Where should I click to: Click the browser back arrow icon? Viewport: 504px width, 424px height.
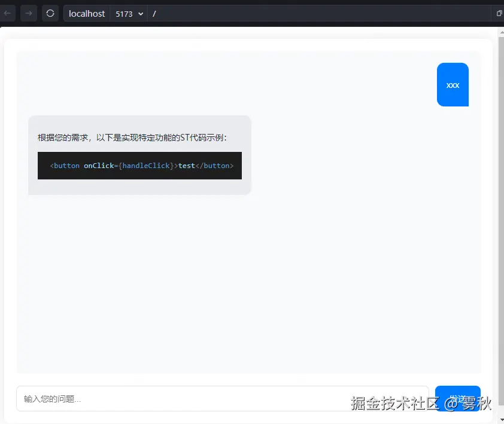coord(8,13)
